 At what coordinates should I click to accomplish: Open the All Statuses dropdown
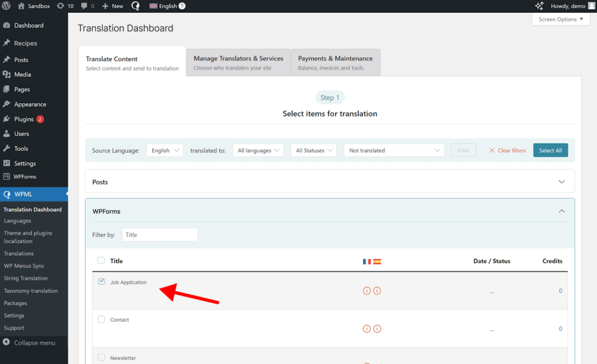pos(314,150)
